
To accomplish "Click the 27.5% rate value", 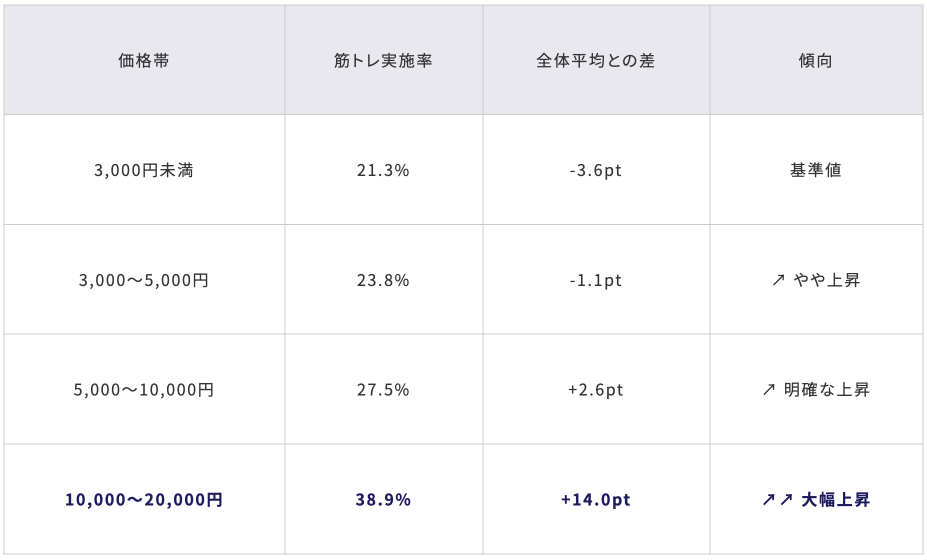I will [383, 389].
